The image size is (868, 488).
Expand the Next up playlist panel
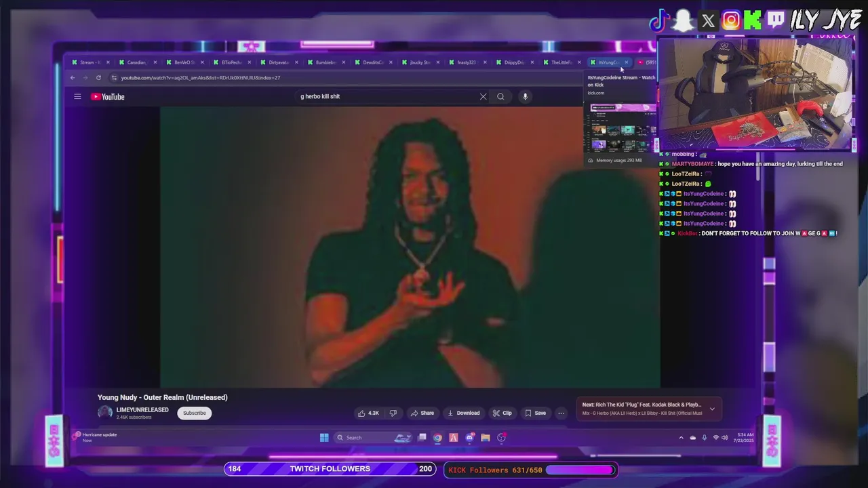coord(712,409)
